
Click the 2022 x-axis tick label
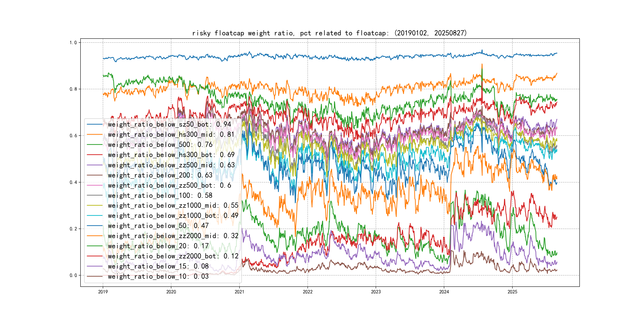[x=307, y=292]
